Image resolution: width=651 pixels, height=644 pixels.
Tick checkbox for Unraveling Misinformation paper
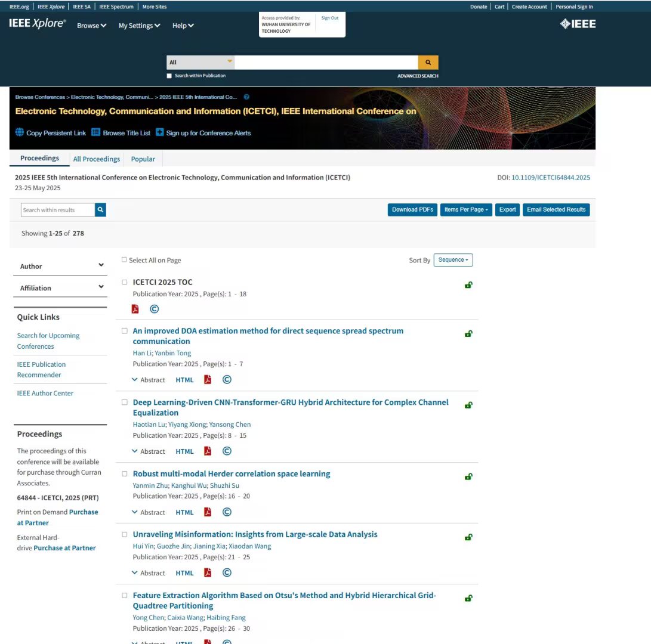click(125, 535)
